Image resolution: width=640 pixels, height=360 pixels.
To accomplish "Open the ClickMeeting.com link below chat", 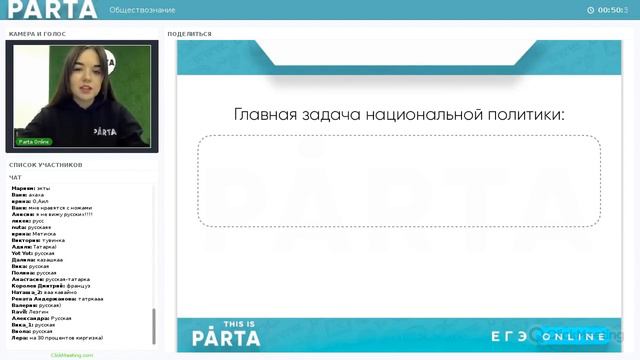I will pyautogui.click(x=72, y=355).
